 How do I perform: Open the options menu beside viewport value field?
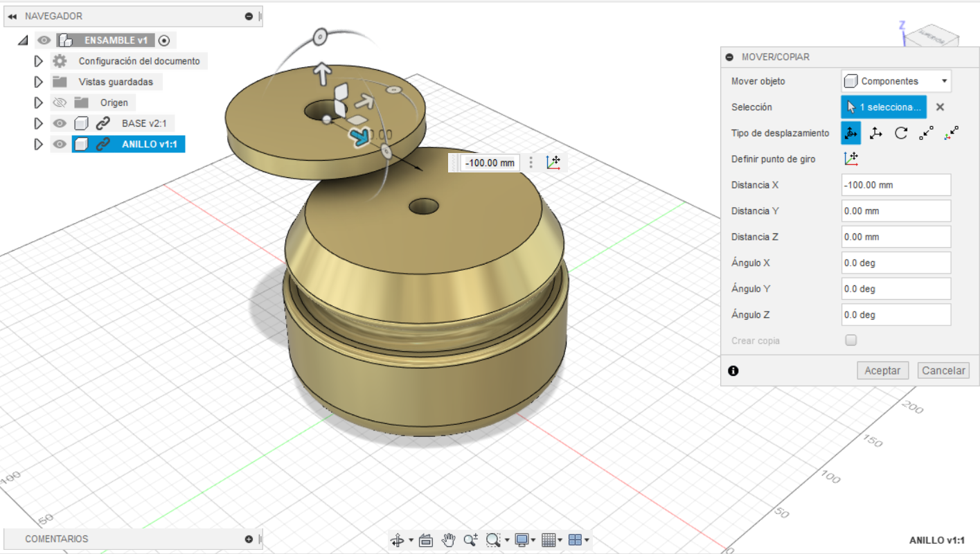[x=531, y=163]
